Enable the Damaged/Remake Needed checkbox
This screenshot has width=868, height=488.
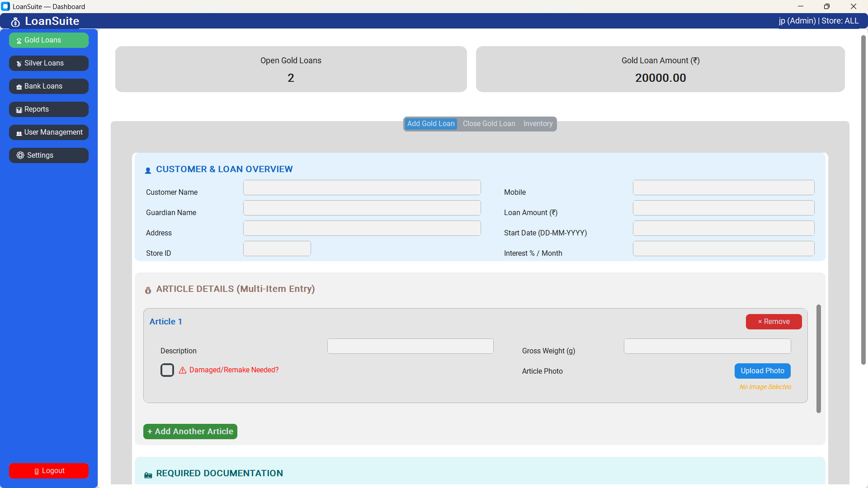pos(167,370)
